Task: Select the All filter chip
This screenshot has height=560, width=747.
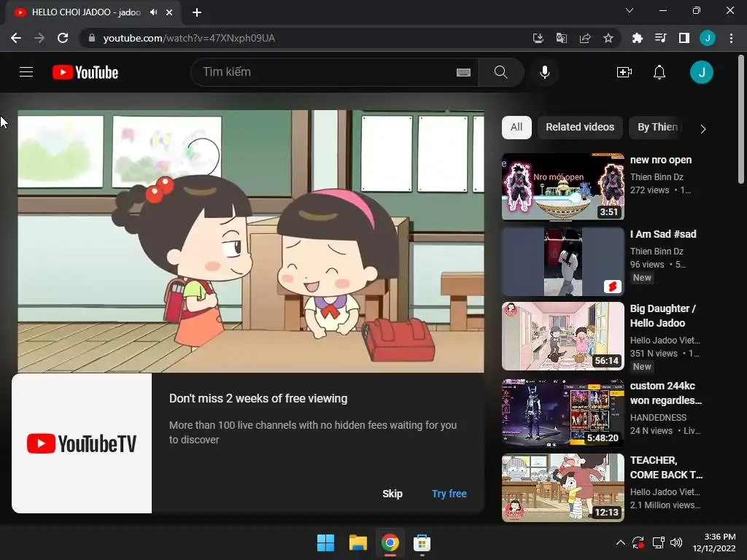Action: pyautogui.click(x=516, y=127)
